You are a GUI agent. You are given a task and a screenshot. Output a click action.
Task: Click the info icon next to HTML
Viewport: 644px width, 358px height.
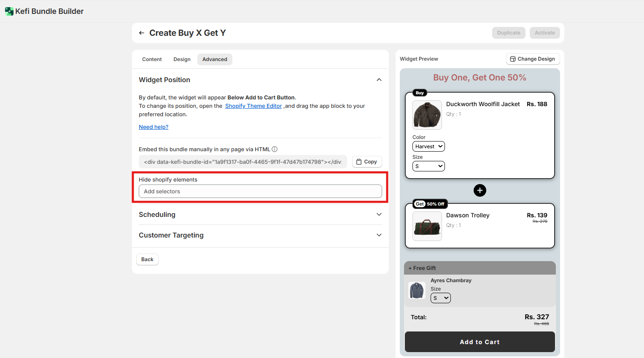point(275,149)
